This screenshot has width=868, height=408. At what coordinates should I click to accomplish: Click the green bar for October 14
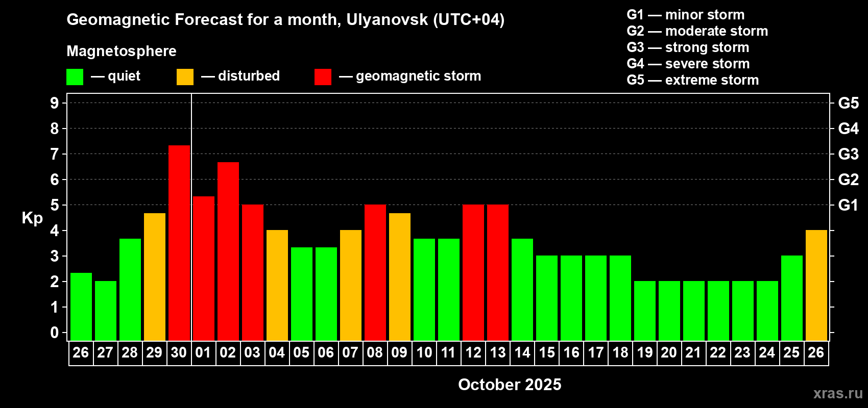[x=522, y=290]
